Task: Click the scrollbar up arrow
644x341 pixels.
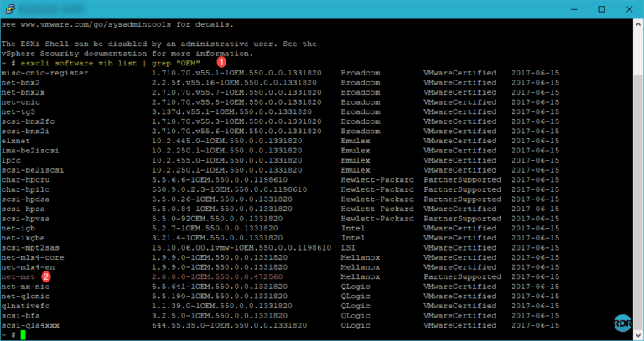Action: tap(638, 23)
